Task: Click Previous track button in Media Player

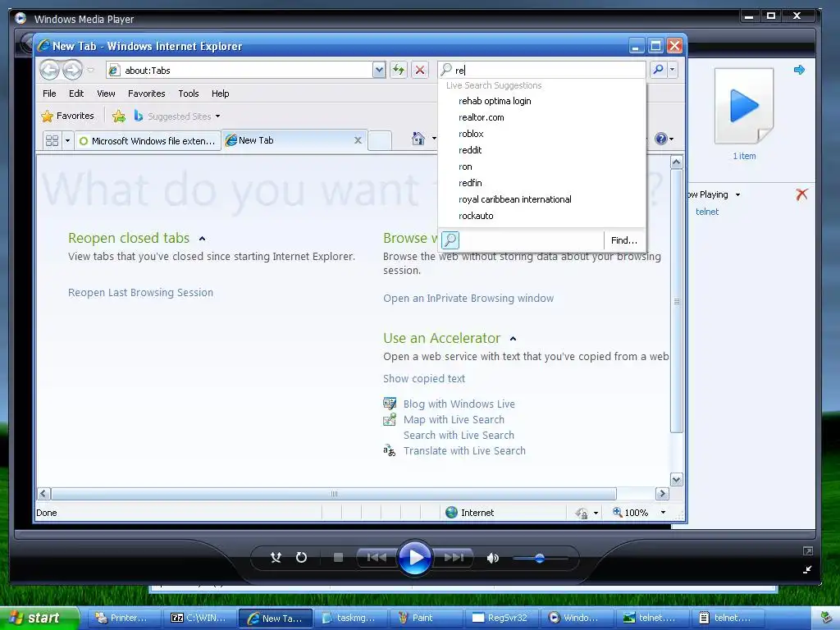Action: tap(376, 558)
